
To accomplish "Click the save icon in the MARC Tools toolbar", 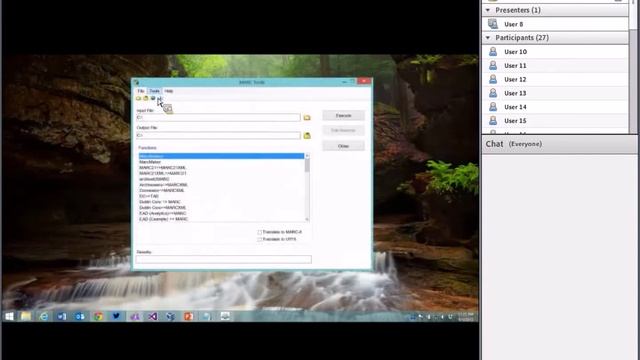I will point(146,98).
